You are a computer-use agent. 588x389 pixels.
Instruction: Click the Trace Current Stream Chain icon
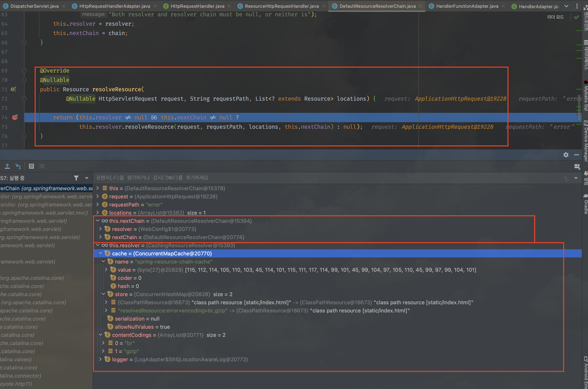pyautogui.click(x=42, y=166)
